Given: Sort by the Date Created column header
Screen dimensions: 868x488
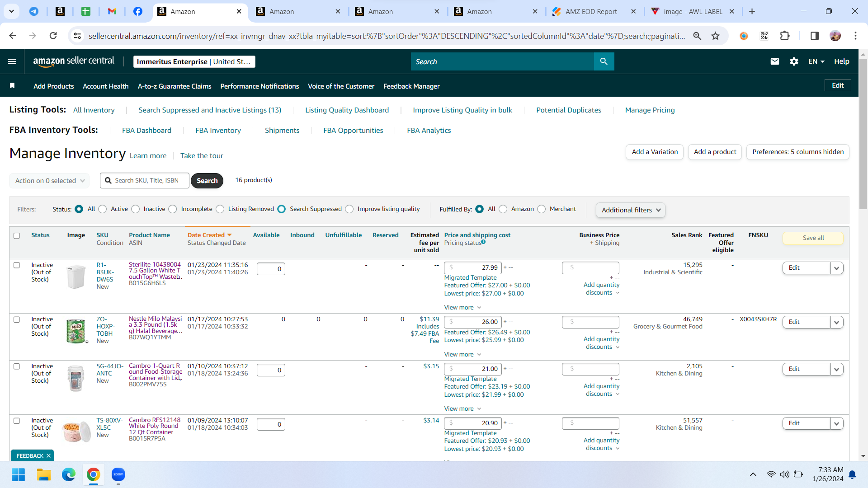Looking at the screenshot, I should pos(209,235).
